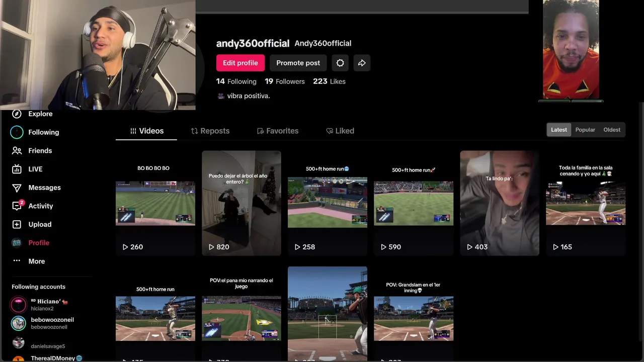This screenshot has height=362, width=644.
Task: Click the Favorites tab bookmark icon
Action: tap(260, 131)
